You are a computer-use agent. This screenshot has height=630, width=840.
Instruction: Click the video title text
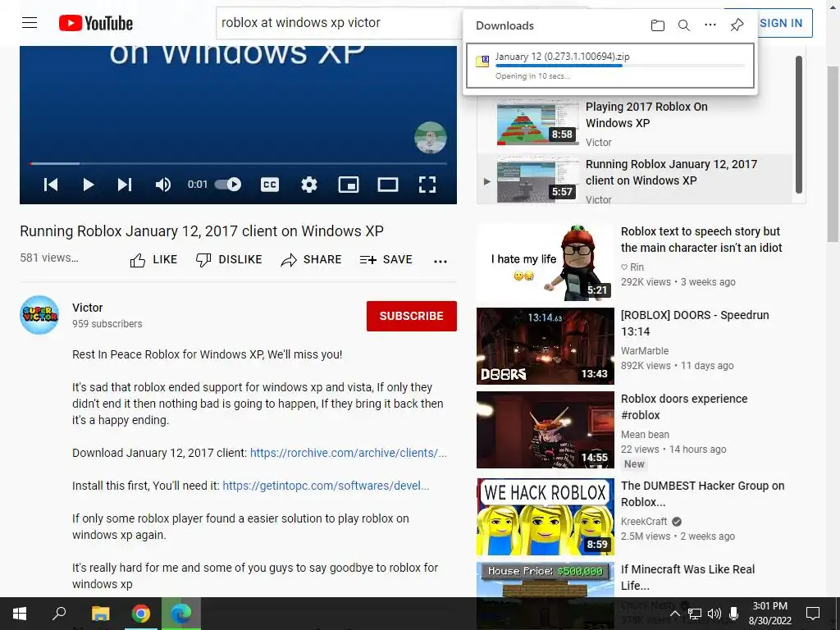[x=202, y=231]
